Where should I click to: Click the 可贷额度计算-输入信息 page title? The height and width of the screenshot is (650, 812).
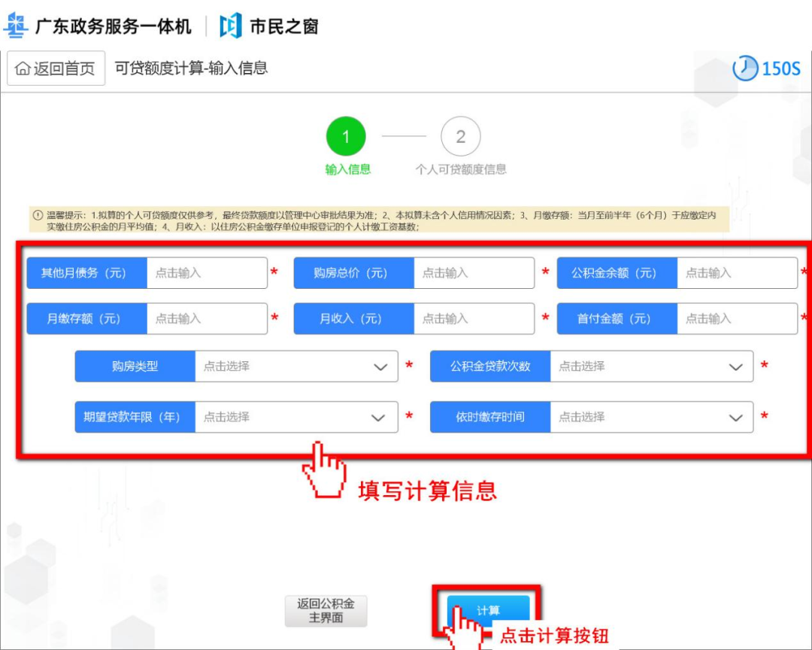[191, 68]
